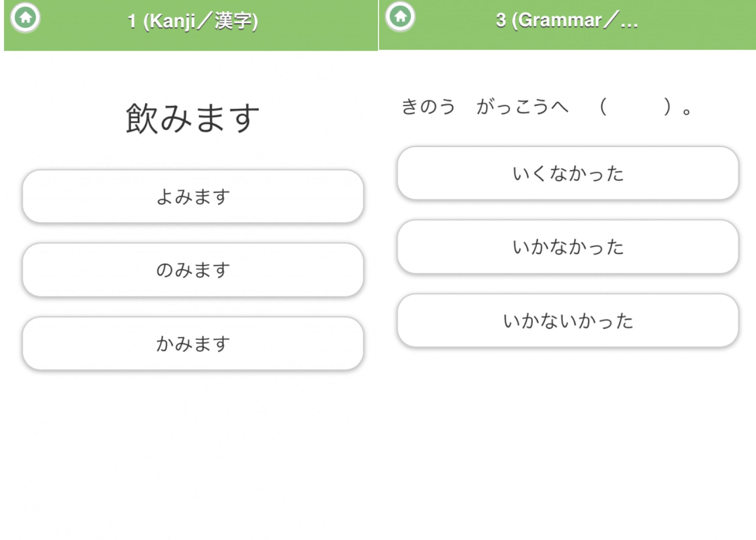Image resolution: width=756 pixels, height=540 pixels.
Task: Pick the いかないかった answer option
Action: pos(568,320)
